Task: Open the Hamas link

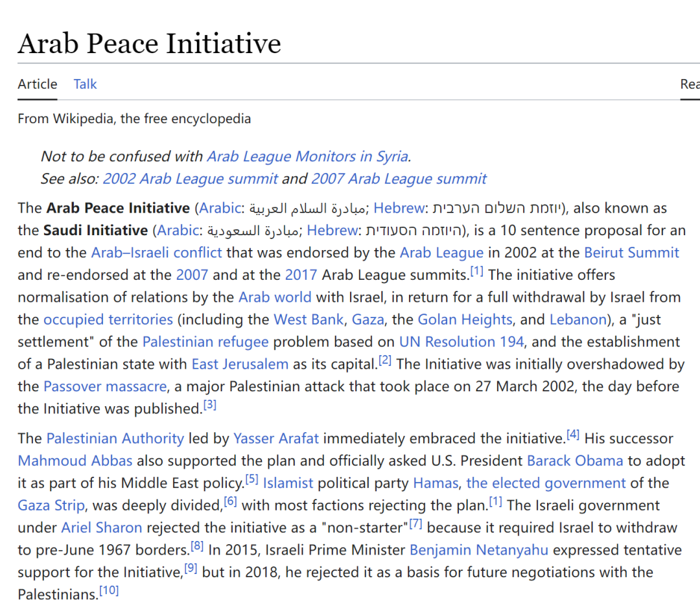Action: pos(436,483)
